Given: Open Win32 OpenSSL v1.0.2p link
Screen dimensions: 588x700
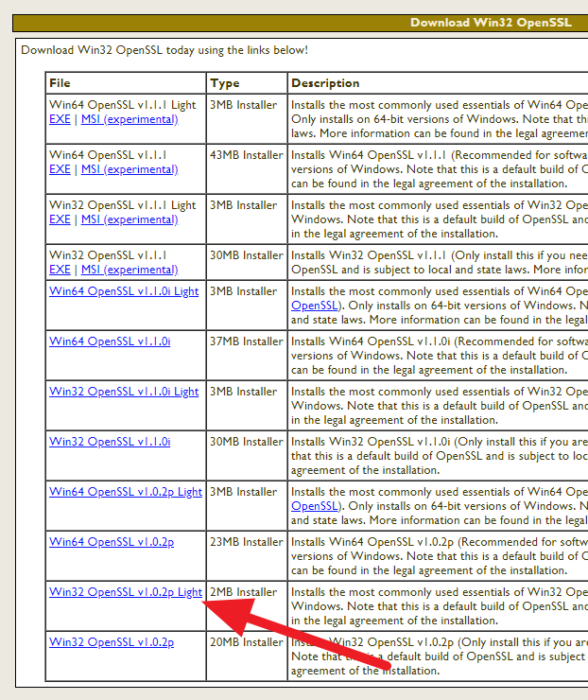Looking at the screenshot, I should tap(112, 642).
